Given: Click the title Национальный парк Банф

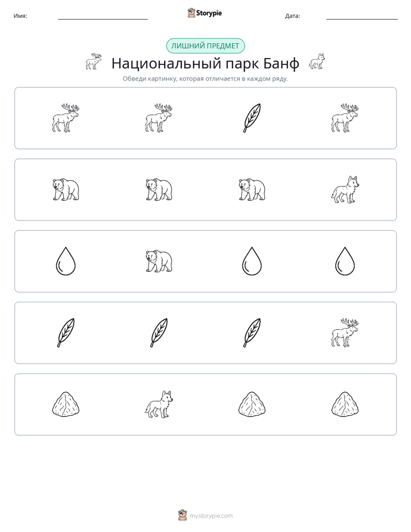Looking at the screenshot, I should coord(205,63).
